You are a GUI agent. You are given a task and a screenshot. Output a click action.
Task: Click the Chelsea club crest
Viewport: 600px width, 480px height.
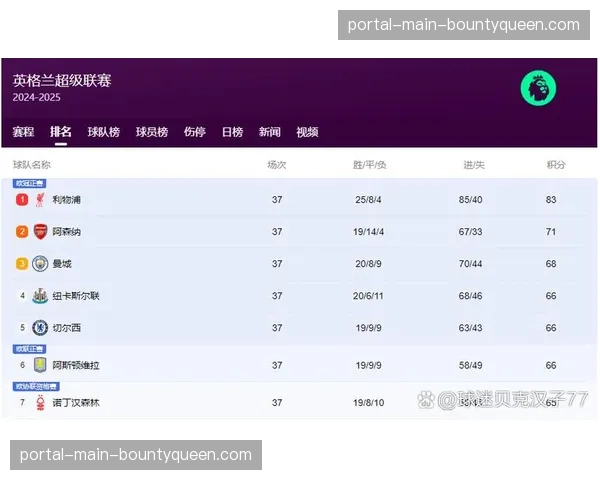[x=40, y=328]
